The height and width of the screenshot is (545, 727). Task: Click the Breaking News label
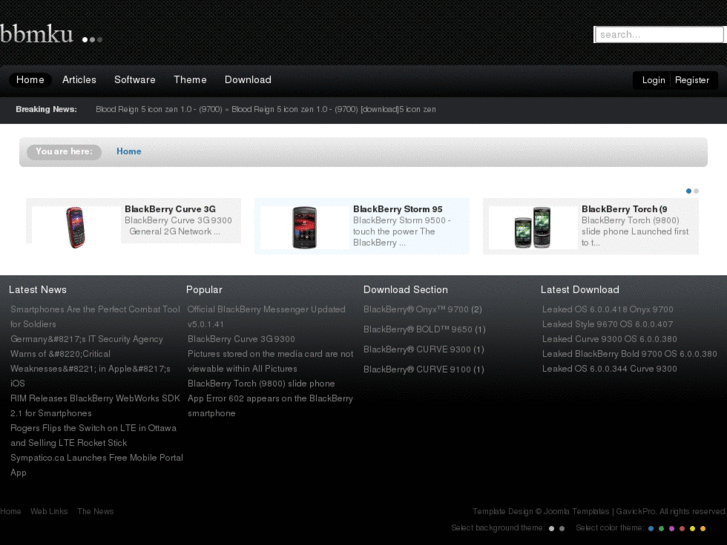click(46, 109)
